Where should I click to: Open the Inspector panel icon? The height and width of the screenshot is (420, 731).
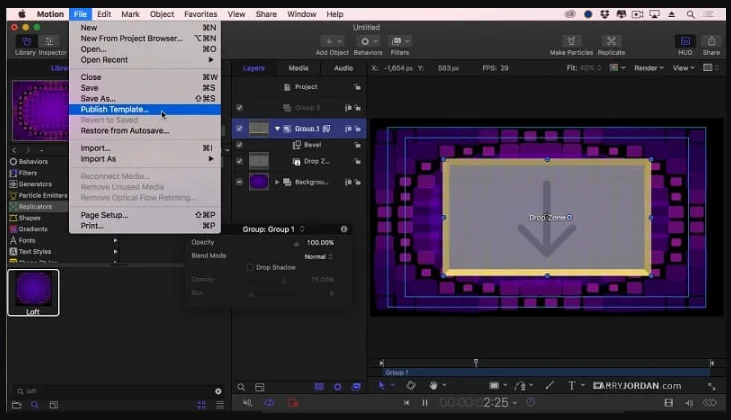[x=50, y=41]
